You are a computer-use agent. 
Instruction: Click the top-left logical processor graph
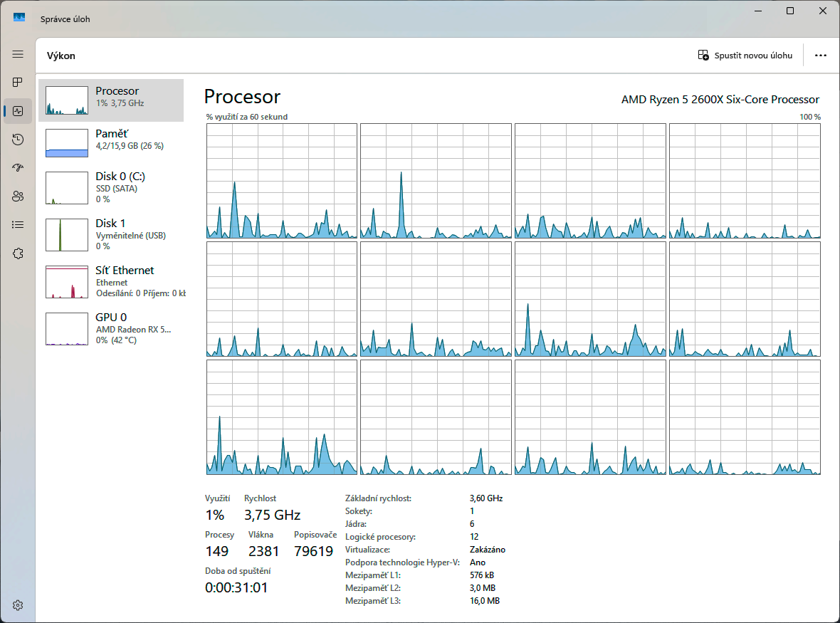click(282, 181)
